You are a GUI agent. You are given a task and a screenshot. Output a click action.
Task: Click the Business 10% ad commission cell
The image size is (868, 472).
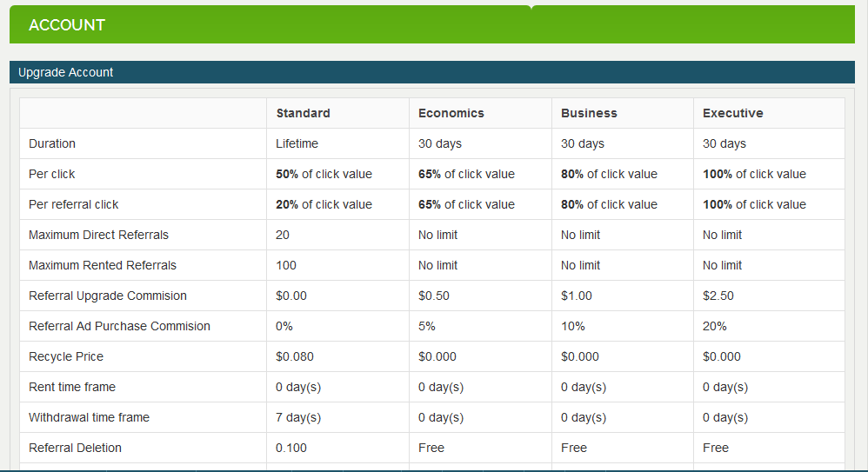click(573, 326)
